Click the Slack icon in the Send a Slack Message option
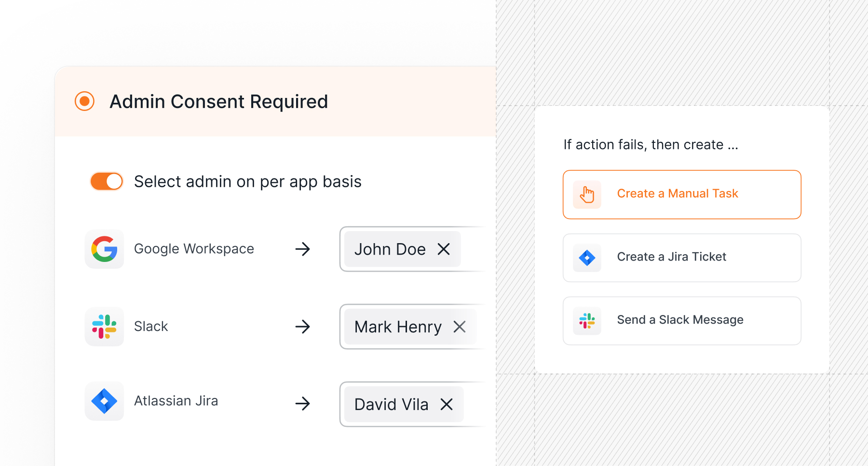The height and width of the screenshot is (466, 868). click(x=587, y=321)
